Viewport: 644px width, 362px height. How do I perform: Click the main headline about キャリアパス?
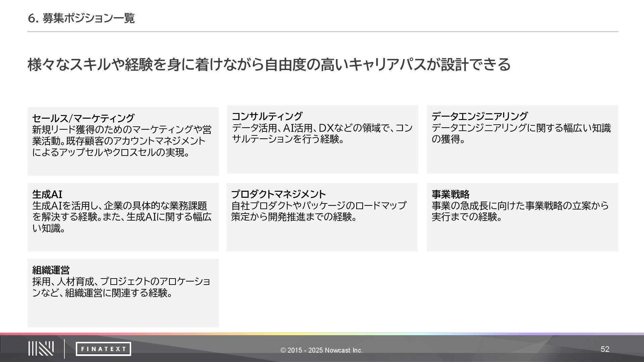tap(269, 64)
